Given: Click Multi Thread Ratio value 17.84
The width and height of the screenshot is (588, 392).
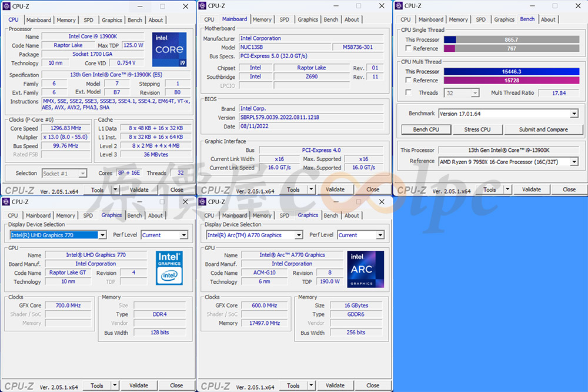Looking at the screenshot, I should pyautogui.click(x=559, y=93).
